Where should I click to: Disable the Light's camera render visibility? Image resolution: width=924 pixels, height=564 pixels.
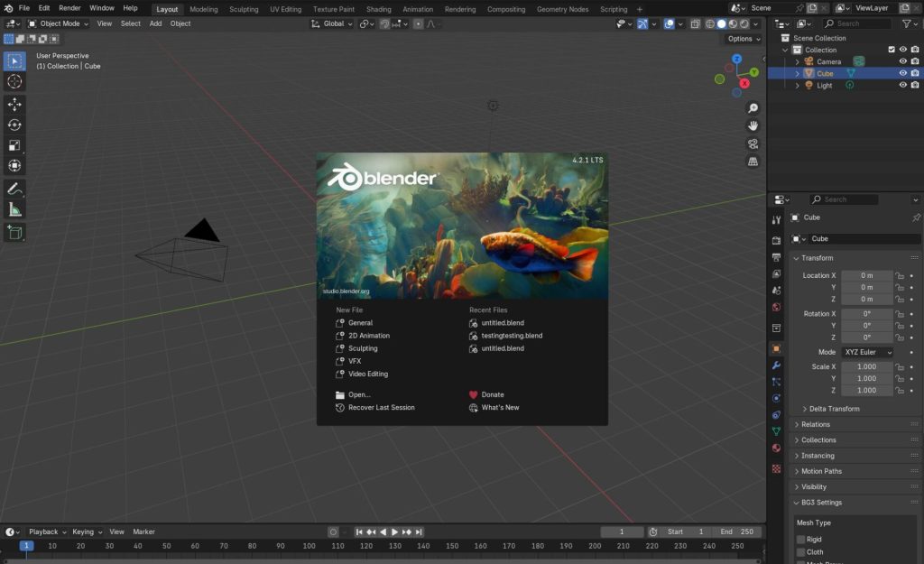point(914,85)
